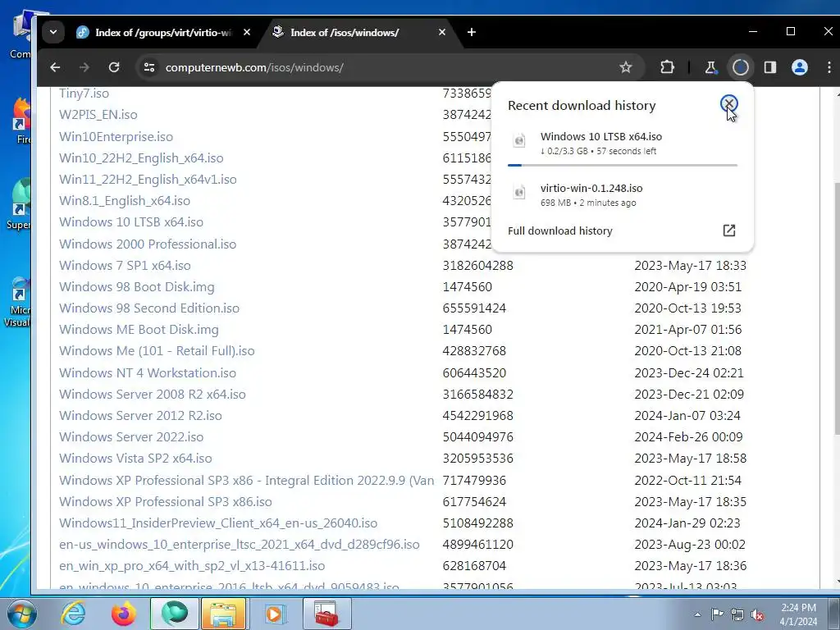Click en_win_xp_pro_x64_with_sp2_vl_x13-41611.iso

[192, 566]
